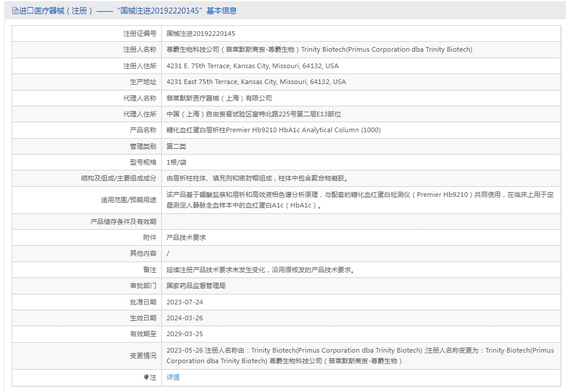
Task: Select approval department 国家药品监督管理局
Action: pos(196,286)
